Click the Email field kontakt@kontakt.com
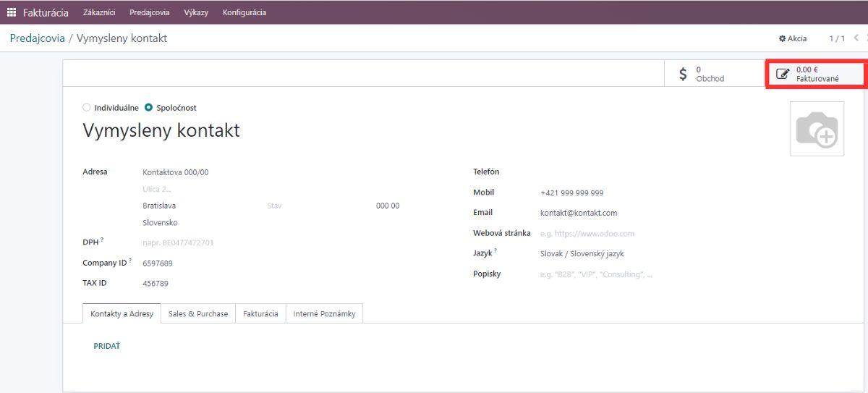The width and height of the screenshot is (868, 393). [579, 214]
